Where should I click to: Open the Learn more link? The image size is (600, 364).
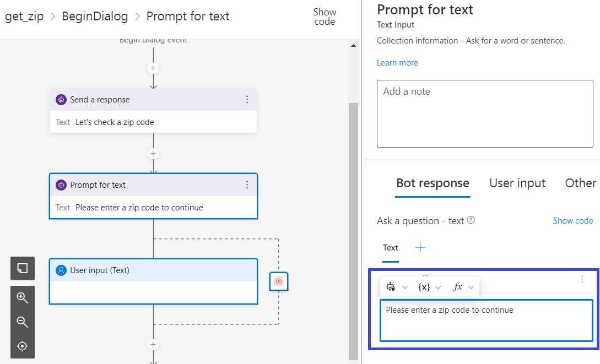tap(397, 63)
